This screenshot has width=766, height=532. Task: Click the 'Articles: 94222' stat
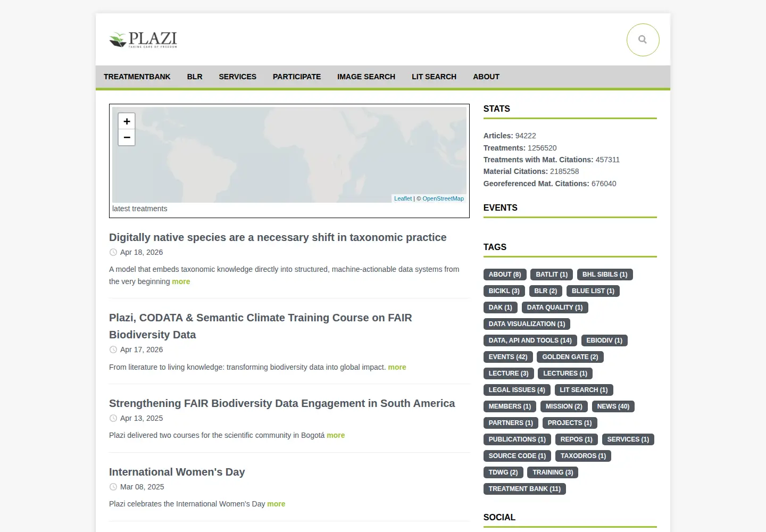(510, 136)
